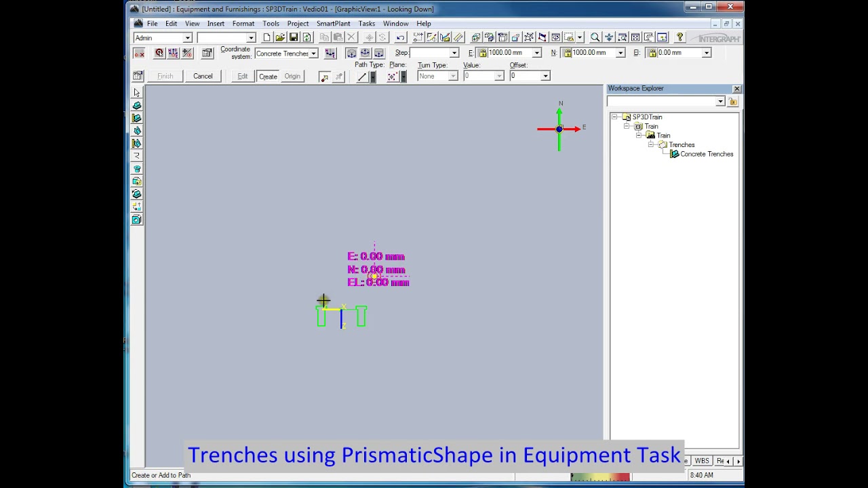This screenshot has height=488, width=868.
Task: Click the Help question mark icon
Action: [x=680, y=38]
